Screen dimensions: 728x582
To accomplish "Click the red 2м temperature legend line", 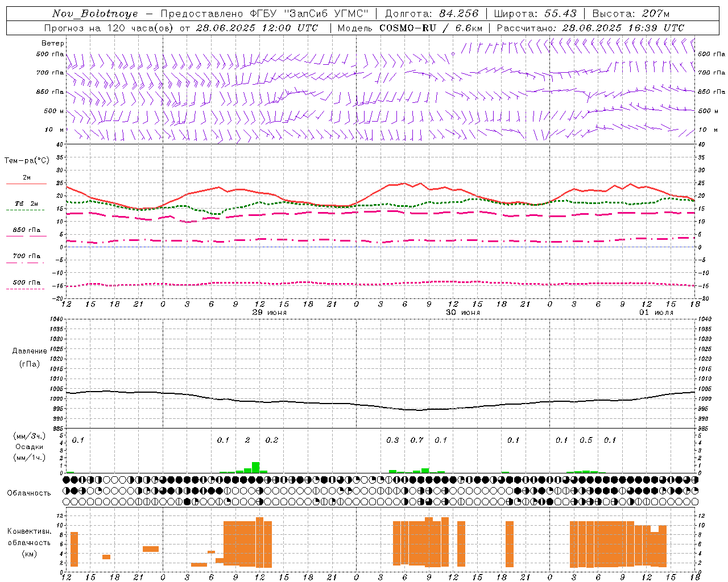I will pos(27,184).
